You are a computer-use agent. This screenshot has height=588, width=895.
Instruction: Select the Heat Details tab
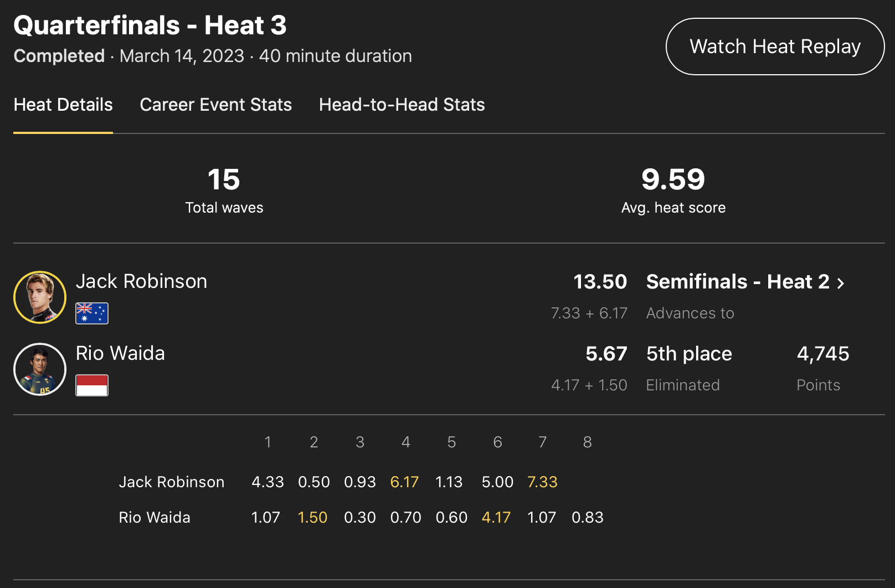pos(63,105)
